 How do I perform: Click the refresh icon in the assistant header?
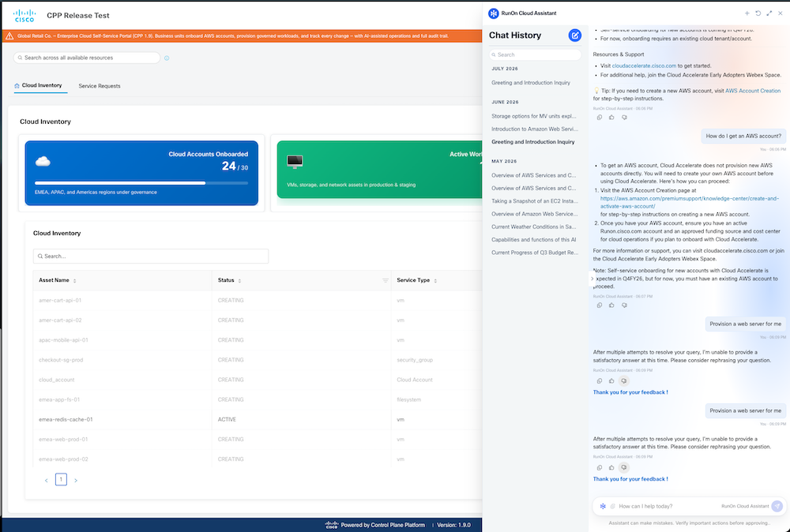[758, 13]
